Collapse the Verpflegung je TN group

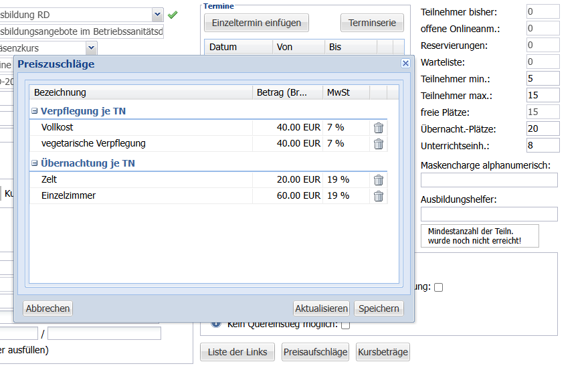(x=35, y=111)
